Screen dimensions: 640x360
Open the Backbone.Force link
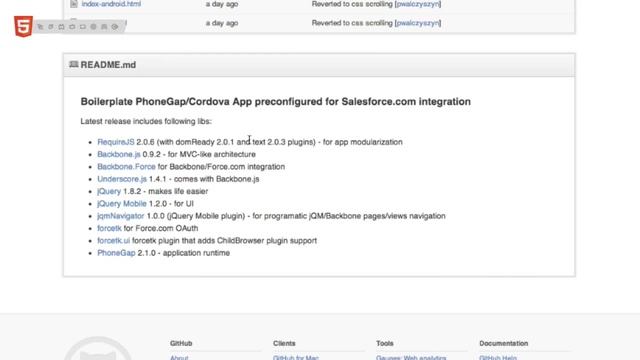click(126, 167)
